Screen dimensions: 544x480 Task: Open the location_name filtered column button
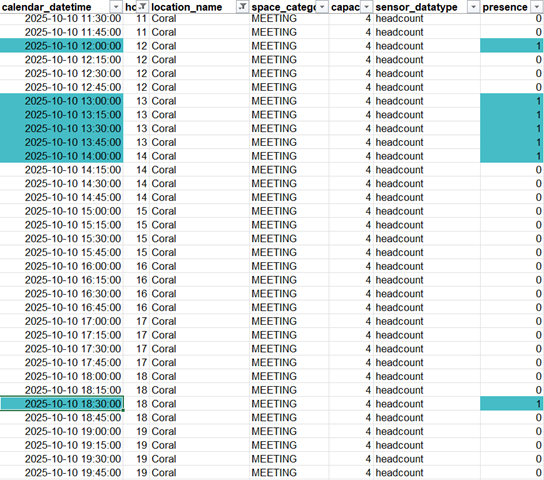click(x=243, y=7)
